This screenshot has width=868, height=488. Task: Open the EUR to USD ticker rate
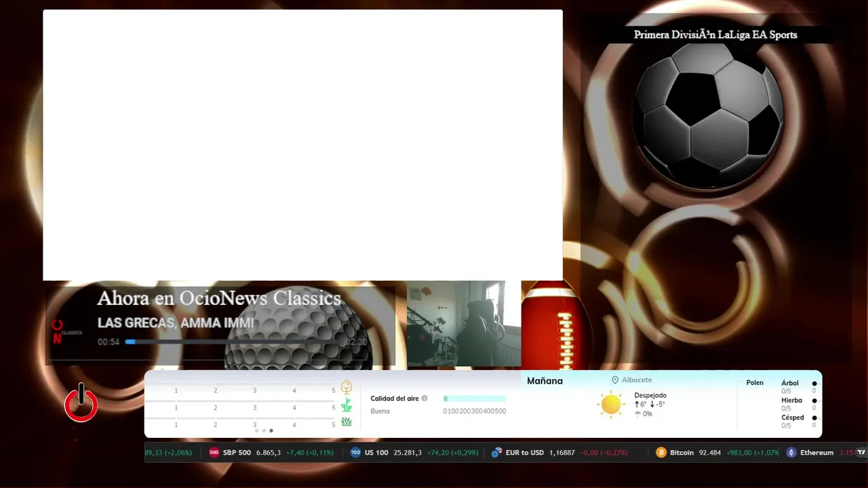562,453
